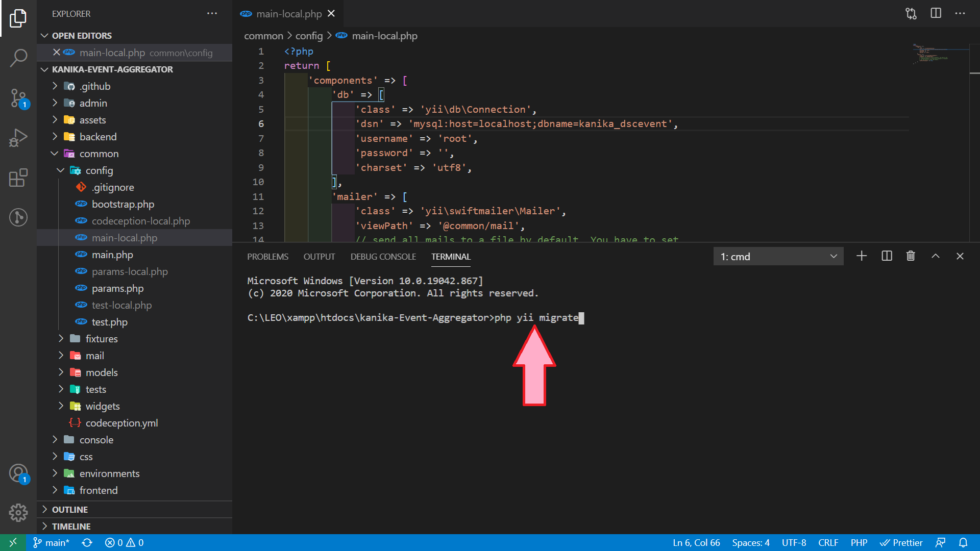980x551 pixels.
Task: Open editor more actions ellipsis
Action: pos(960,13)
